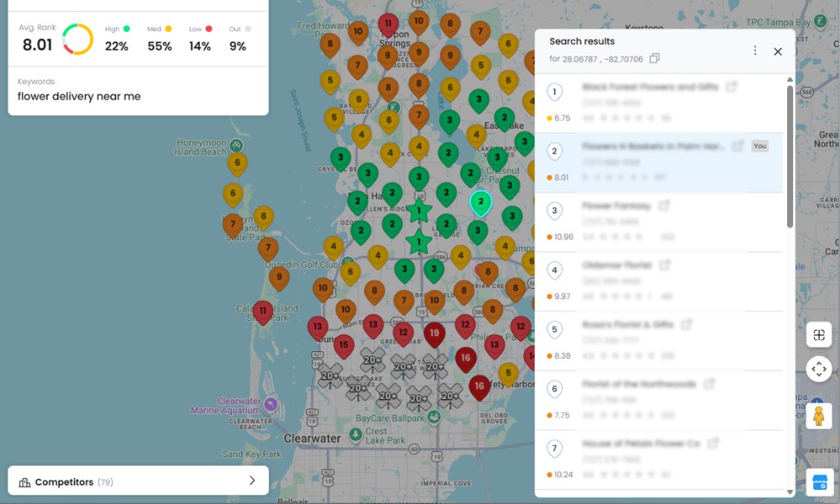Click the Out 9% grey legend dot
Screen dimensions: 840x504
tap(248, 29)
